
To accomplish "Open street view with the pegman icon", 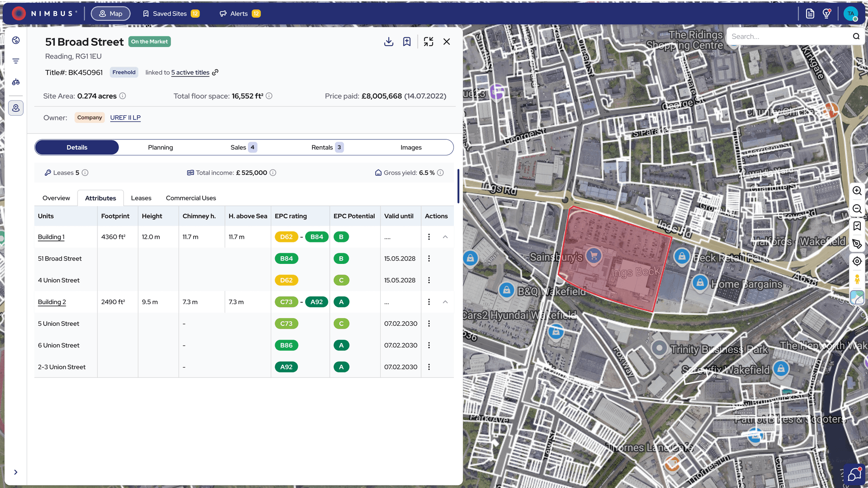I will [857, 280].
